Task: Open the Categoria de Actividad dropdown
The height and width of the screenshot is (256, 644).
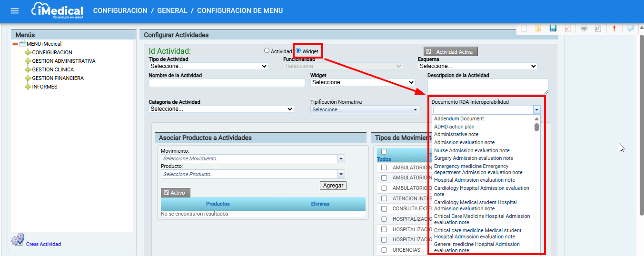Action: coord(221,109)
